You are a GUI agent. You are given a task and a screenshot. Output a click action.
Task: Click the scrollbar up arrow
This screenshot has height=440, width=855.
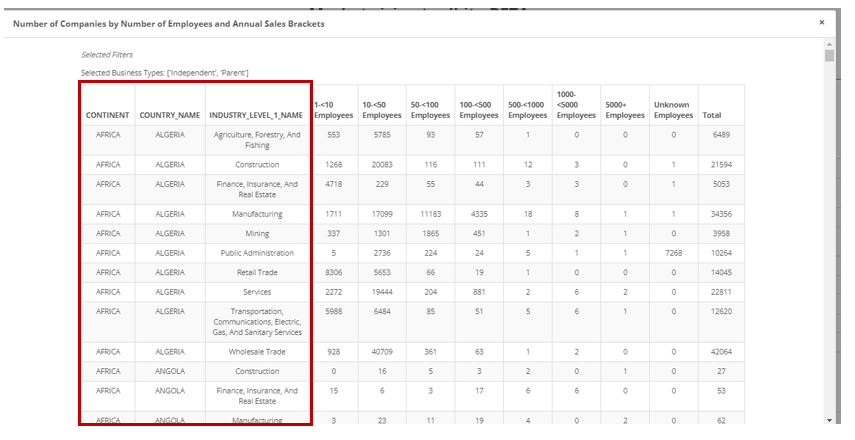(x=829, y=45)
